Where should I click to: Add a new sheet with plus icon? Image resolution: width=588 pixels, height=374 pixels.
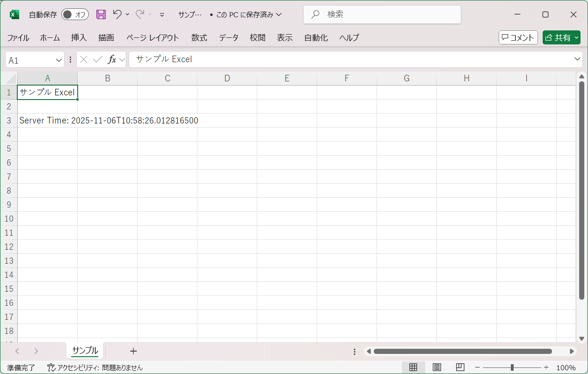[x=133, y=351]
